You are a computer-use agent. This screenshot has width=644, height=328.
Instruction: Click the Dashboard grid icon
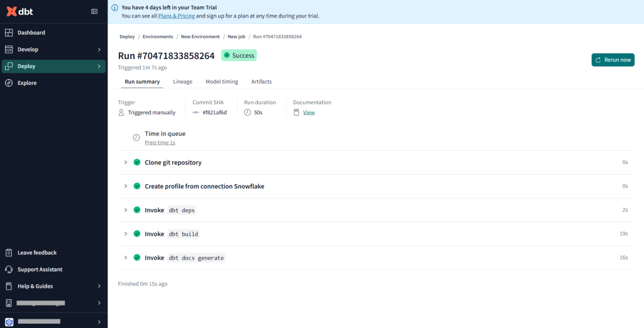[x=9, y=33]
